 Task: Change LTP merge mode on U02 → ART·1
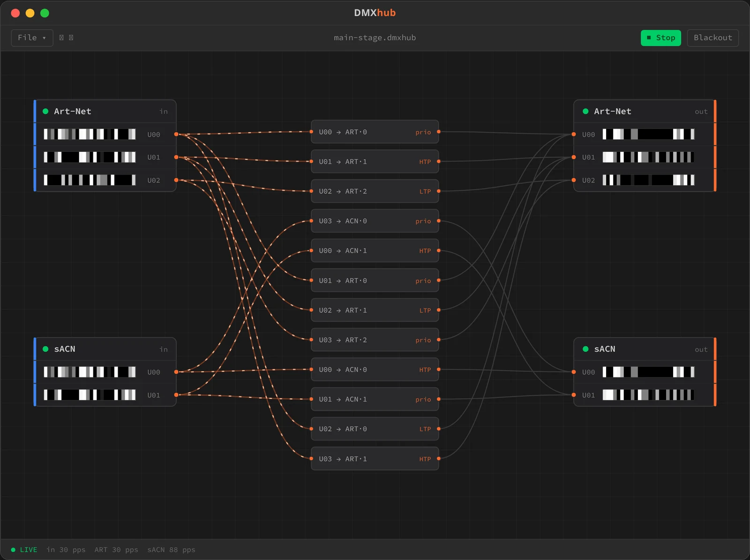click(425, 310)
